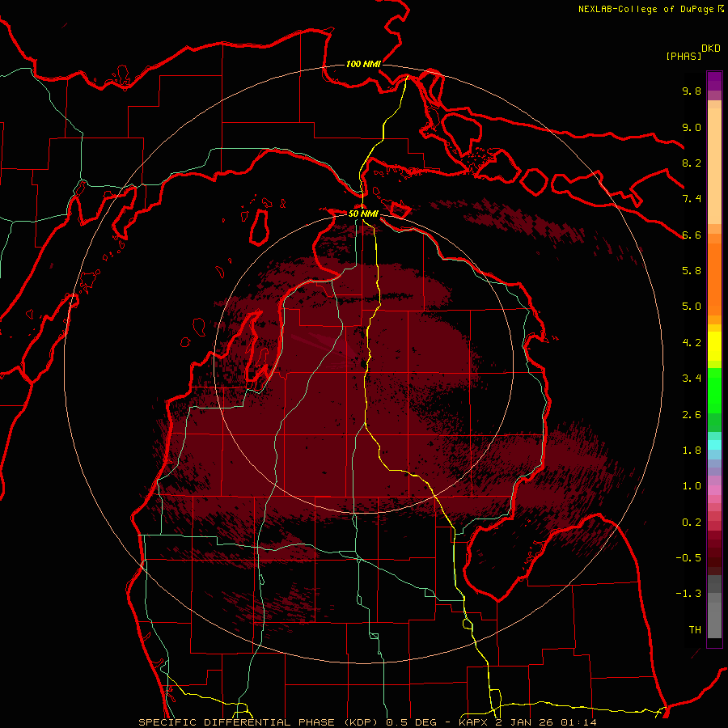Click the -0.5 value on the color scale
This screenshot has width=728, height=728.
[688, 557]
